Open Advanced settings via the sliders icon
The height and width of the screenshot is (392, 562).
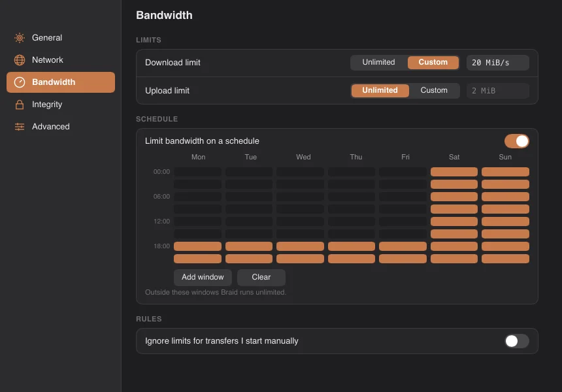[20, 127]
